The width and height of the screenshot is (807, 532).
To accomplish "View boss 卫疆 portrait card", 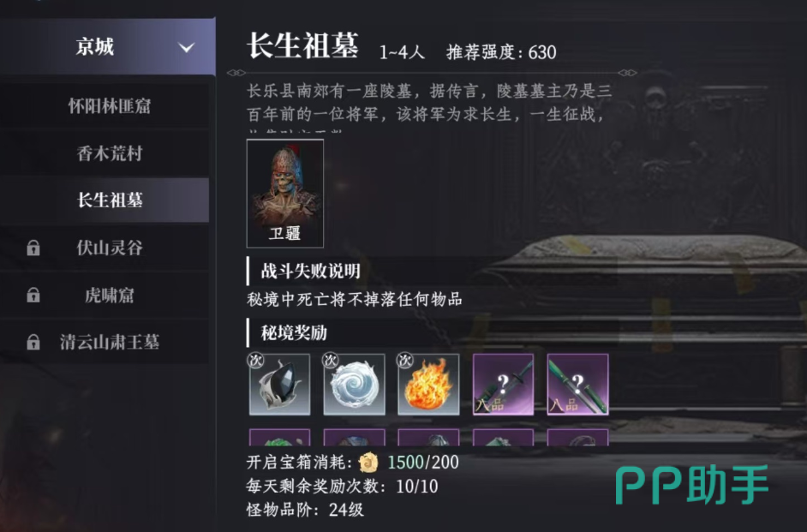I will coord(285,194).
